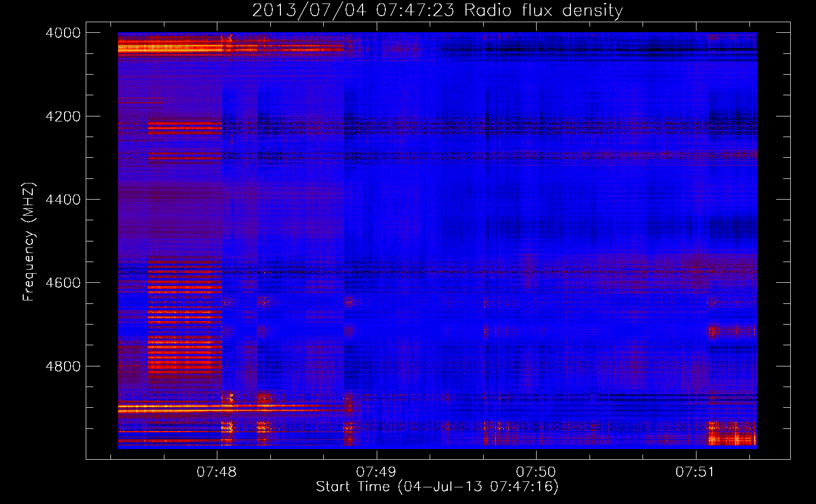Click the "Frequency (MHZ)" axis label
816x504 pixels.
click(29, 242)
